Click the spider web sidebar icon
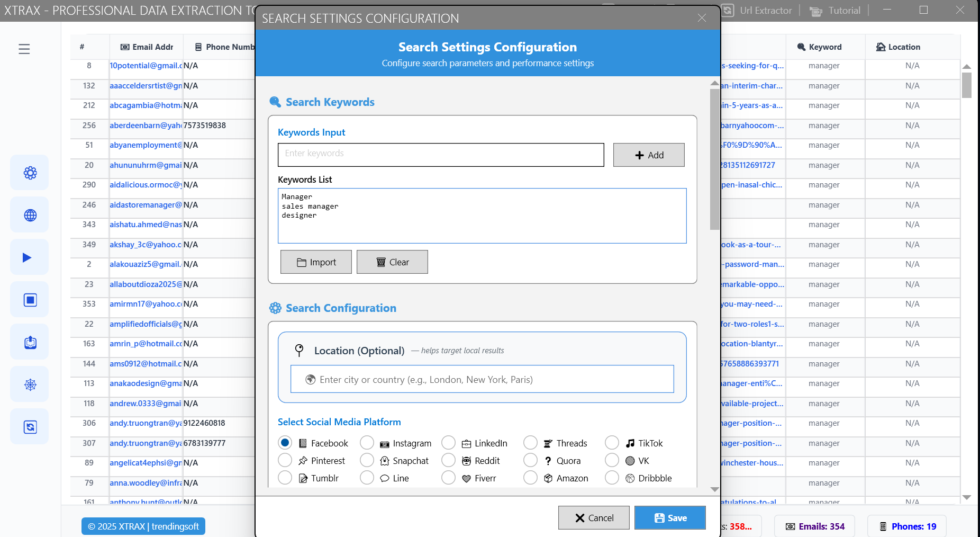Screen dimensions: 980x537 tap(30, 384)
